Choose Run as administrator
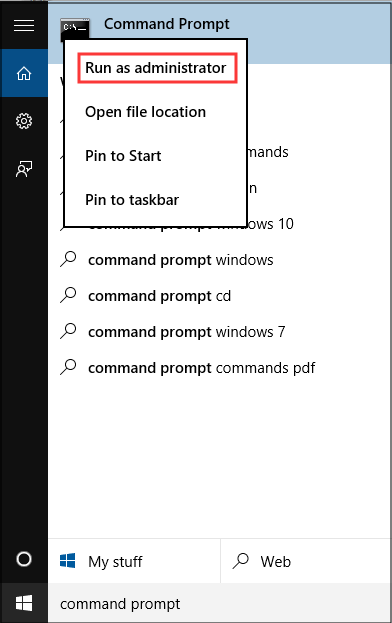Viewport: 392px width, 623px height. pos(157,68)
